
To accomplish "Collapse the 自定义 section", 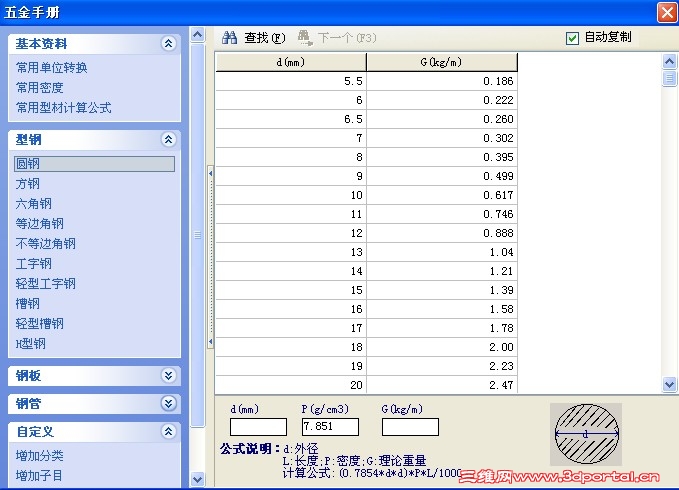I will (x=168, y=431).
